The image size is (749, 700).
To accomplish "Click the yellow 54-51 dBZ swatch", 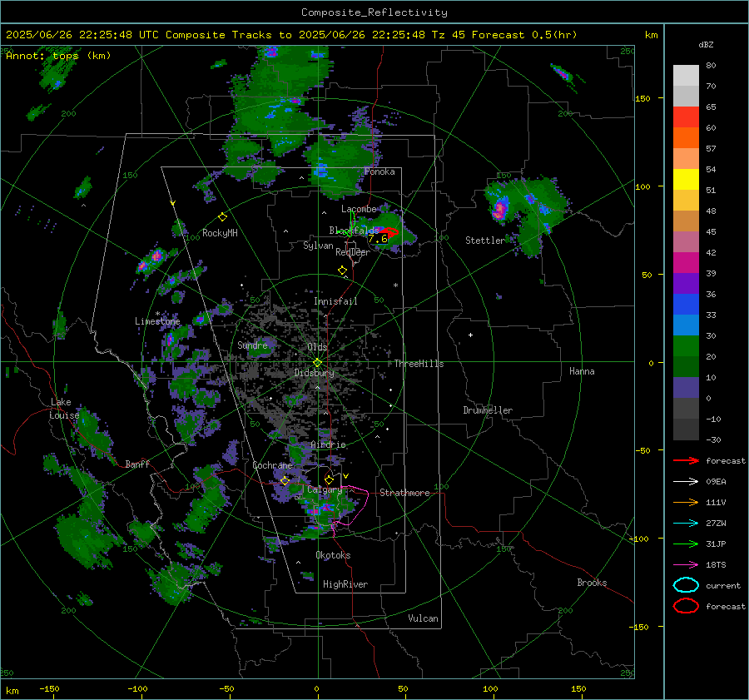I will pos(686,180).
